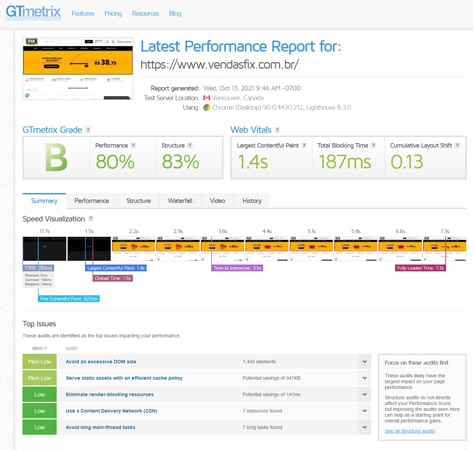Follow 'See all Structure audits' link
The height and width of the screenshot is (450, 473).
click(410, 431)
